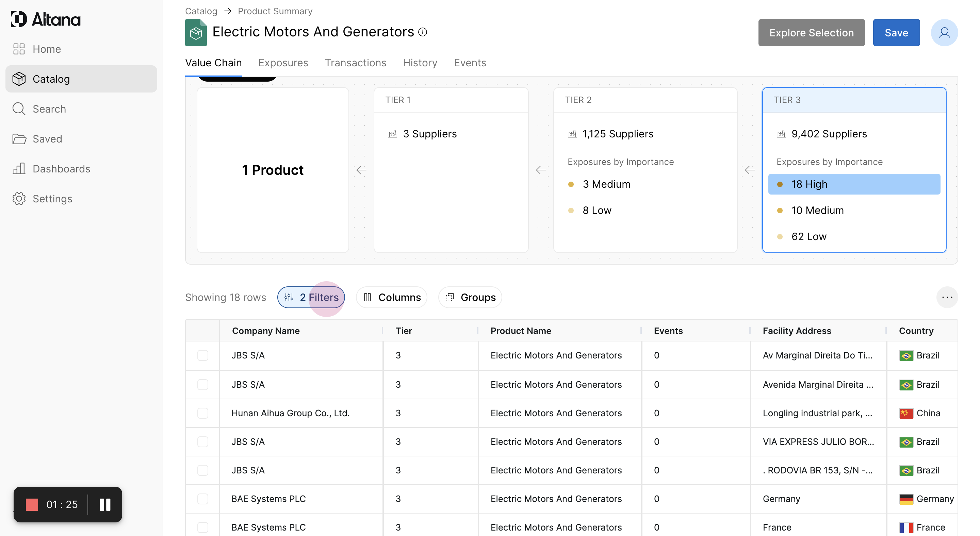
Task: Go to Dashboards in sidebar
Action: point(61,169)
